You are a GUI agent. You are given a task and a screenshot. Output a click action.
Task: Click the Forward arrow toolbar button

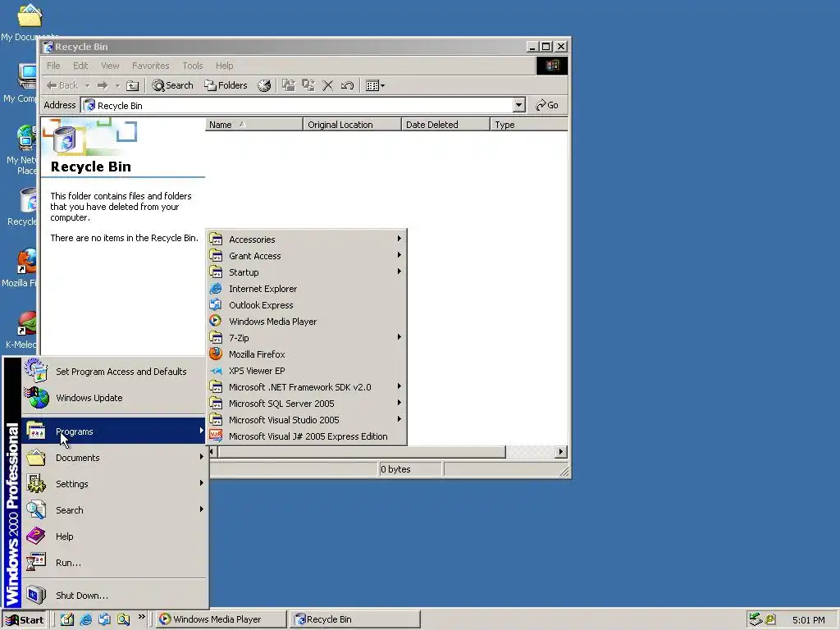point(103,85)
